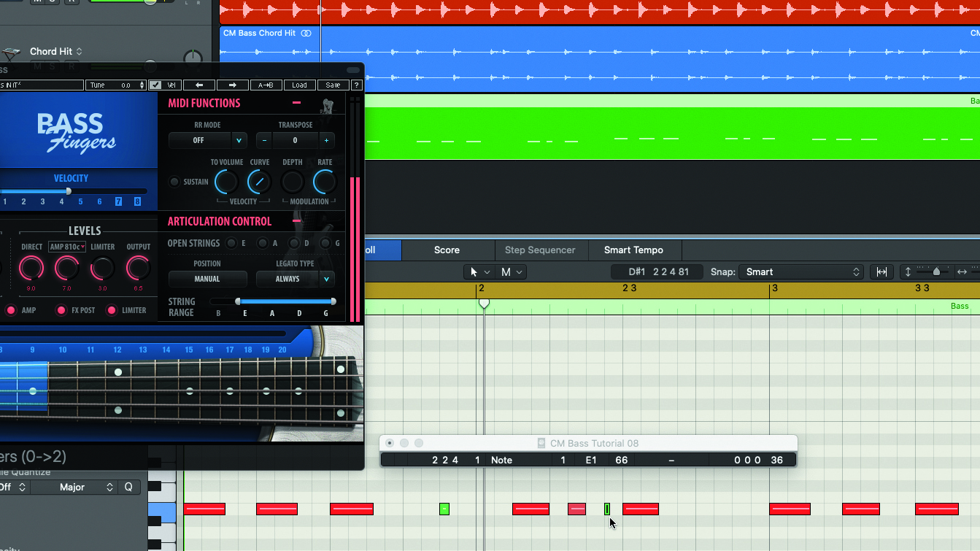This screenshot has width=980, height=551.
Task: Click the Rate modulation knob
Action: 325,182
